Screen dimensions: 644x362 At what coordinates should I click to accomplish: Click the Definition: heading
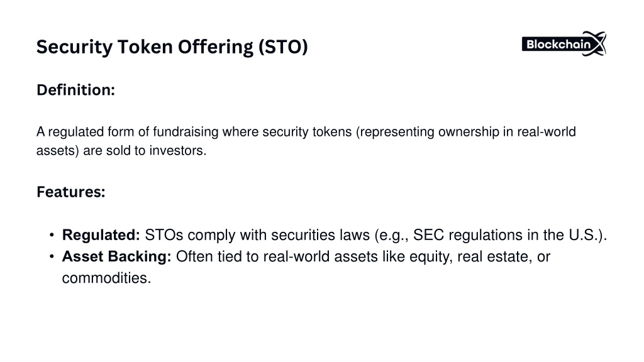tap(75, 90)
